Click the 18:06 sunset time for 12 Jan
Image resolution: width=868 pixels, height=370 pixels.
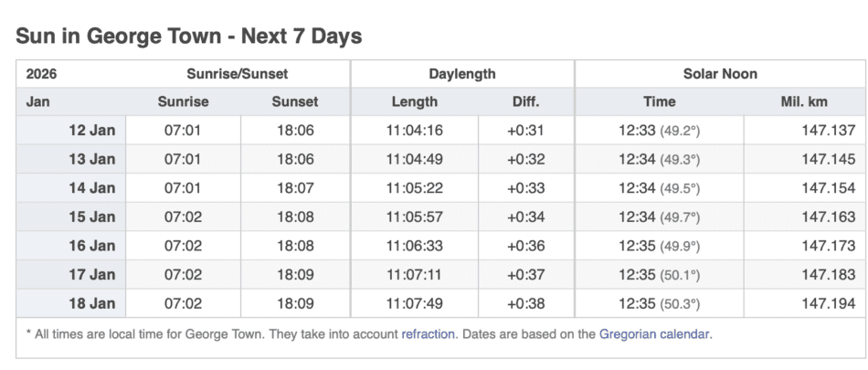[295, 131]
